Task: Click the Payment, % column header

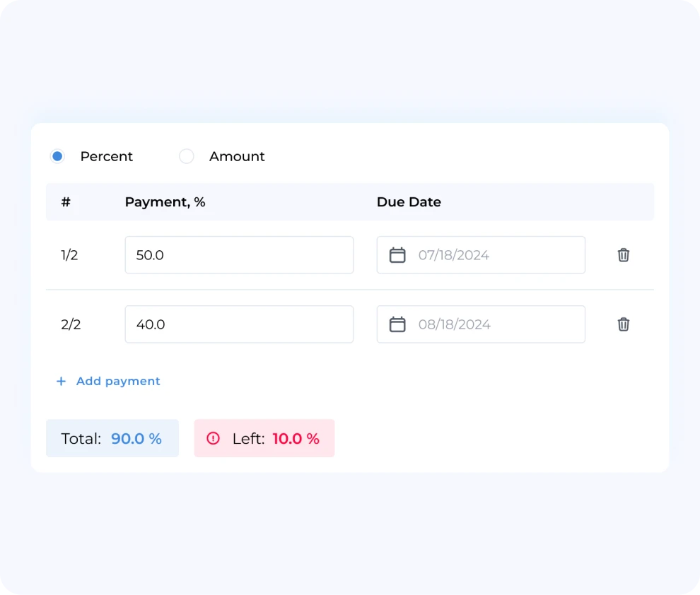Action: point(165,202)
